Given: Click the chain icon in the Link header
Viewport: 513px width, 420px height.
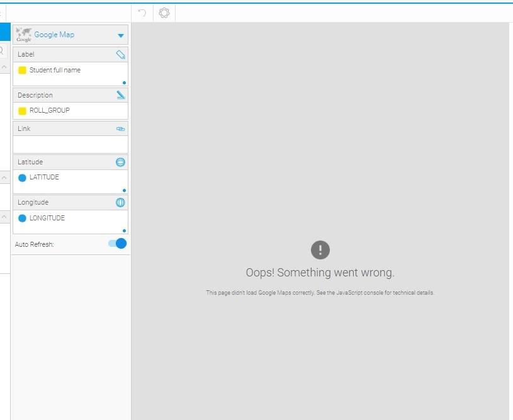Looking at the screenshot, I should (121, 128).
